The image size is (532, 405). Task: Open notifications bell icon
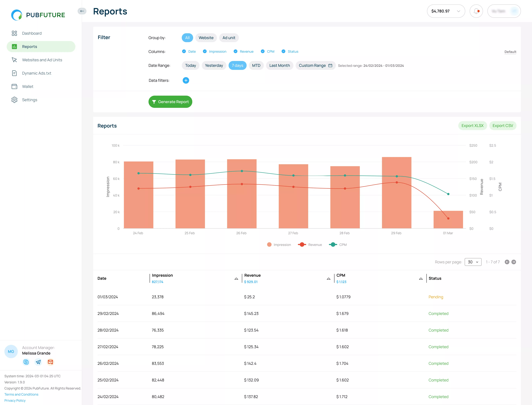click(476, 11)
